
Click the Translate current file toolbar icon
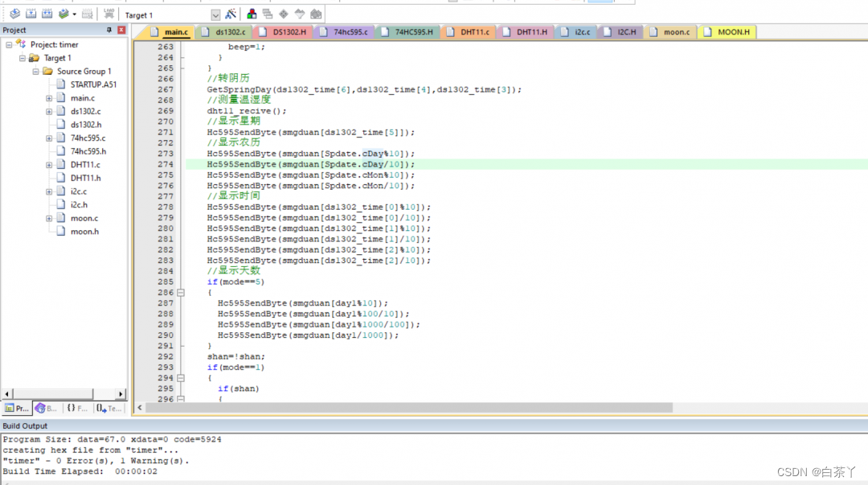14,14
